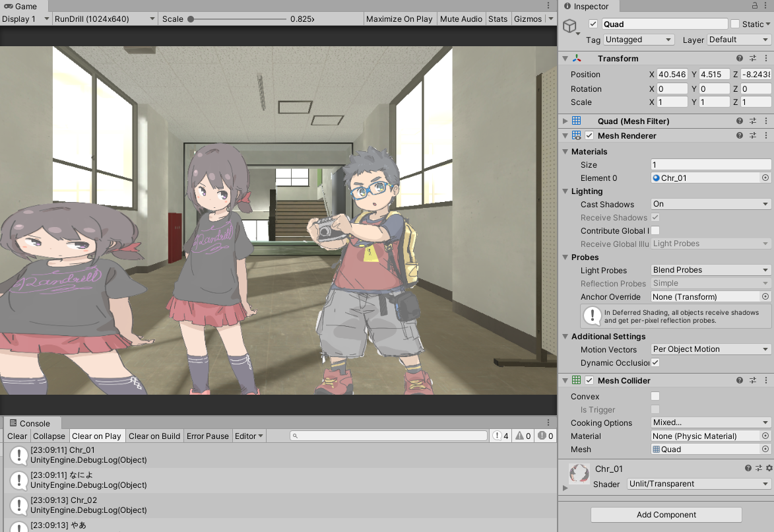Click the console Clear button
Screen dimensions: 774x532
17,436
